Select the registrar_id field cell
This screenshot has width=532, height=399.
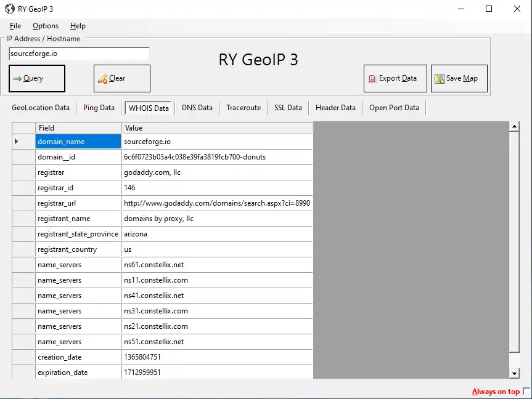click(x=78, y=188)
